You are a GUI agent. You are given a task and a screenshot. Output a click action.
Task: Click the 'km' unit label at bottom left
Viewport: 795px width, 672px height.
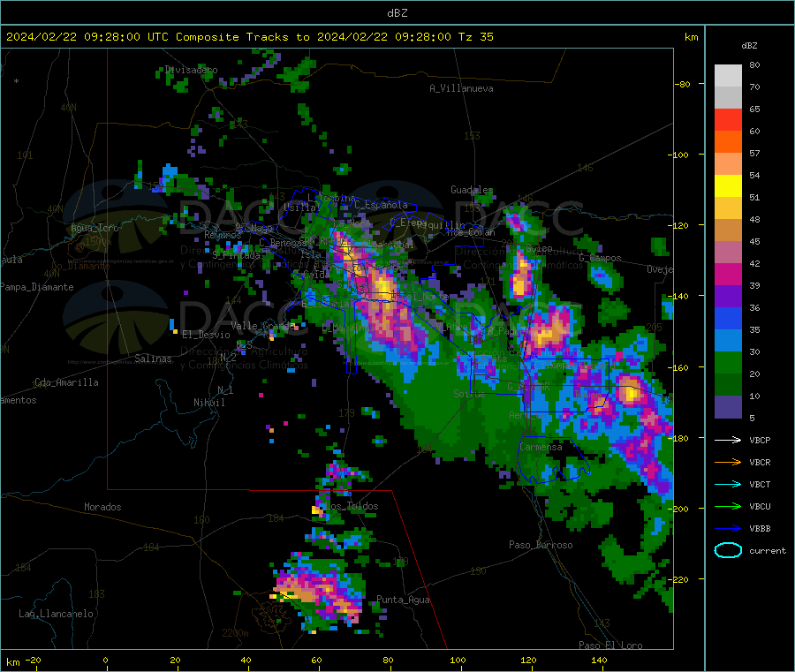(12, 662)
